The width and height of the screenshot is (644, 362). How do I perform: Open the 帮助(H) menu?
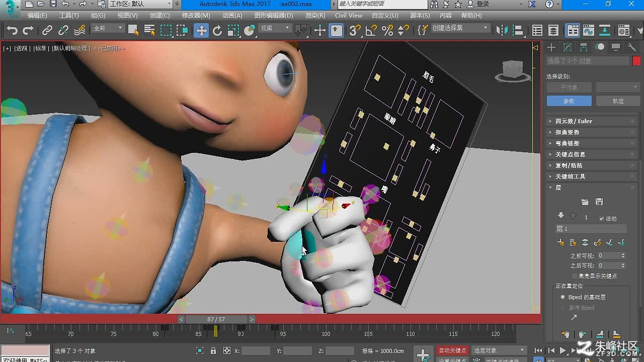point(471,16)
